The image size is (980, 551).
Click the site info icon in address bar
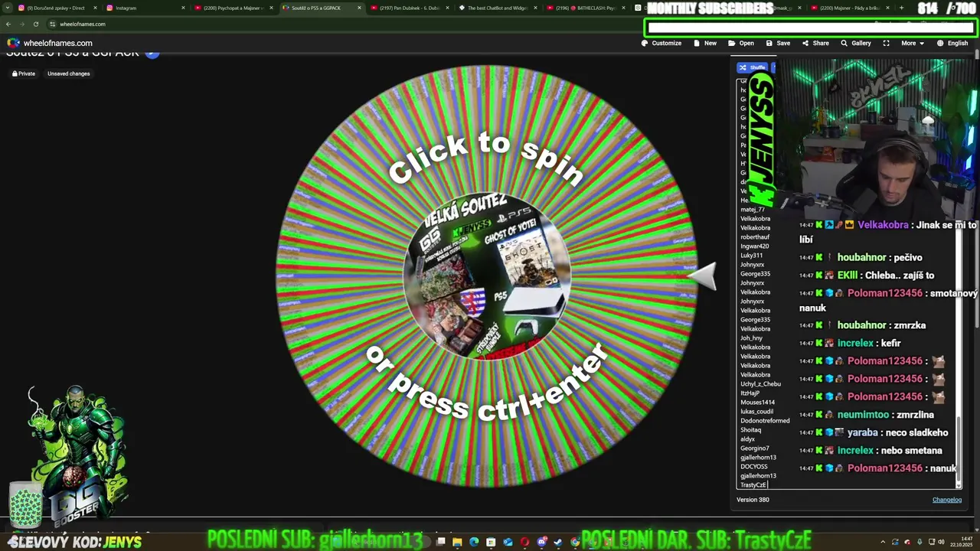52,24
